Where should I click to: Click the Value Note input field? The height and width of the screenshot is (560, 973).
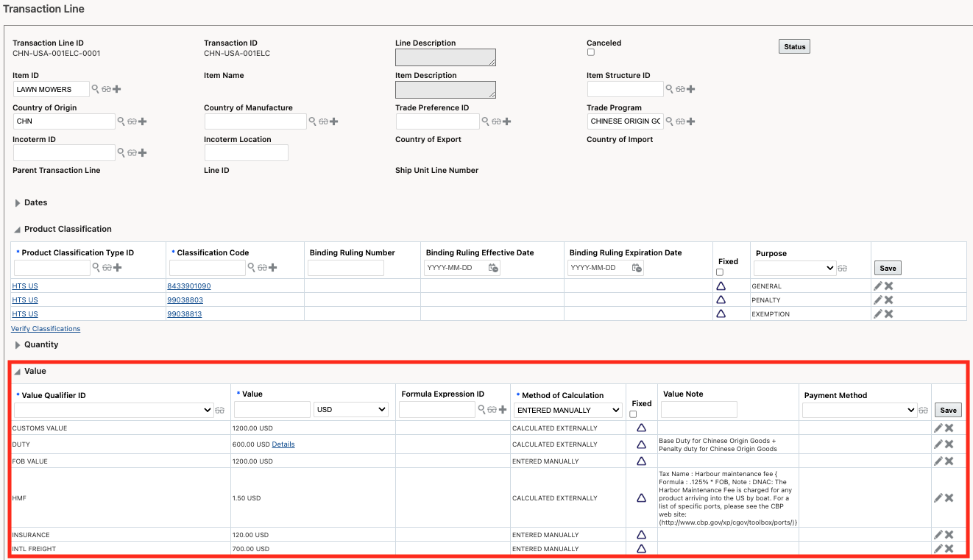click(698, 409)
